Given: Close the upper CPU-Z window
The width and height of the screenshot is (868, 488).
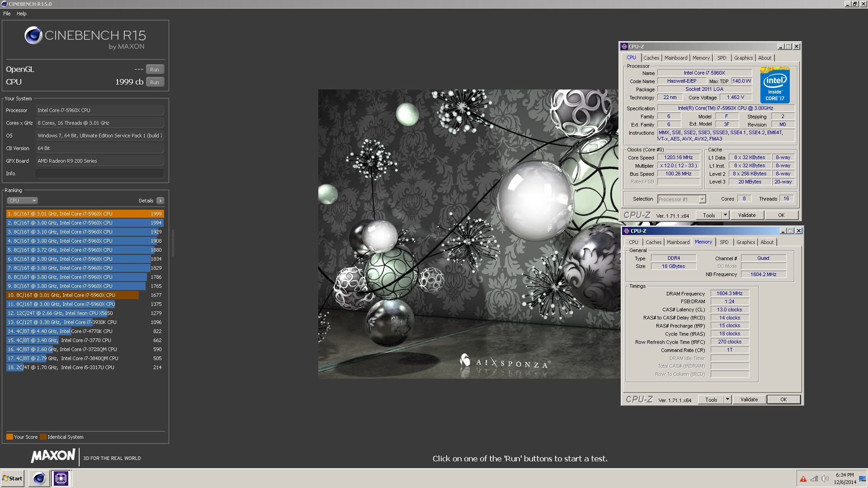Looking at the screenshot, I should (x=797, y=47).
